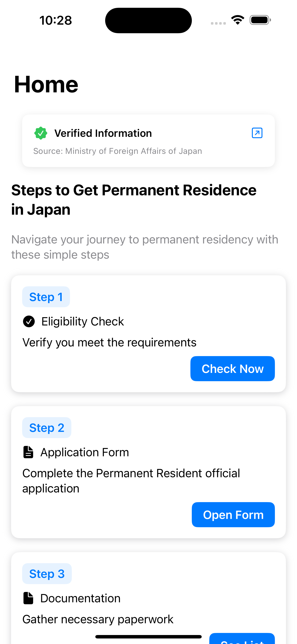This screenshot has height=644, width=297.
Task: Tap the Application Form heading
Action: pyautogui.click(x=84, y=452)
